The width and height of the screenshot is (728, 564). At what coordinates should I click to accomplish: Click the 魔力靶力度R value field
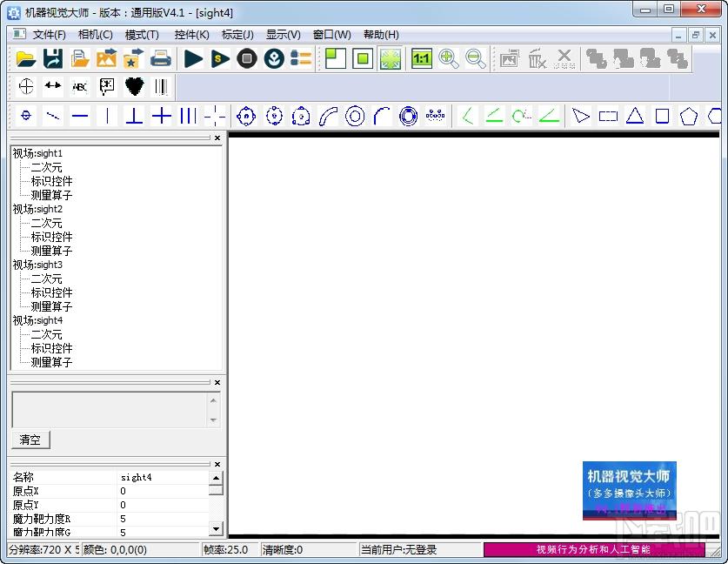click(x=163, y=519)
